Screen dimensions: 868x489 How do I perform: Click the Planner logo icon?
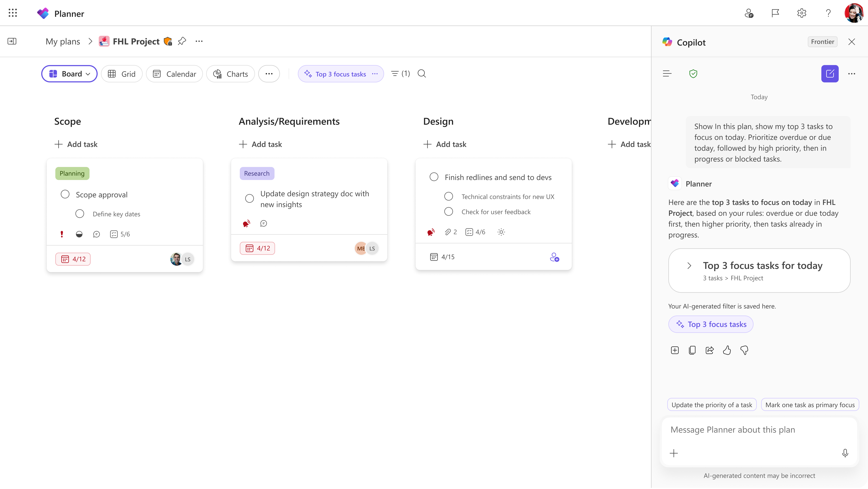(43, 14)
